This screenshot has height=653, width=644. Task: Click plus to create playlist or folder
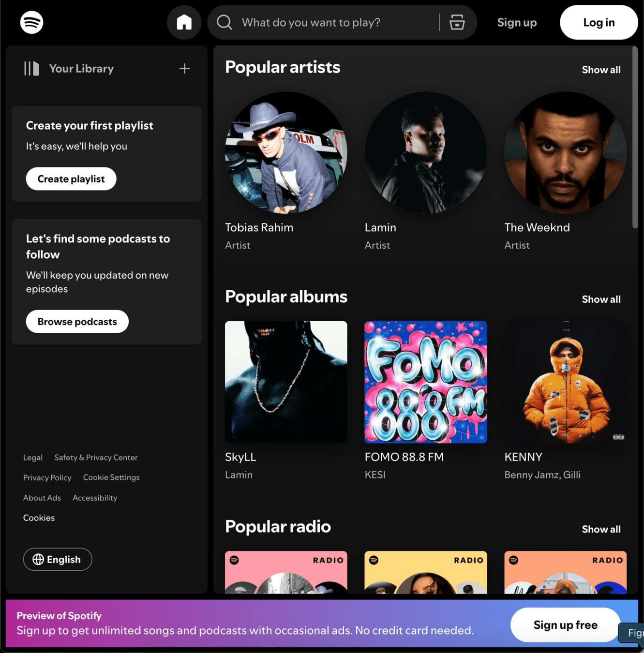(184, 68)
